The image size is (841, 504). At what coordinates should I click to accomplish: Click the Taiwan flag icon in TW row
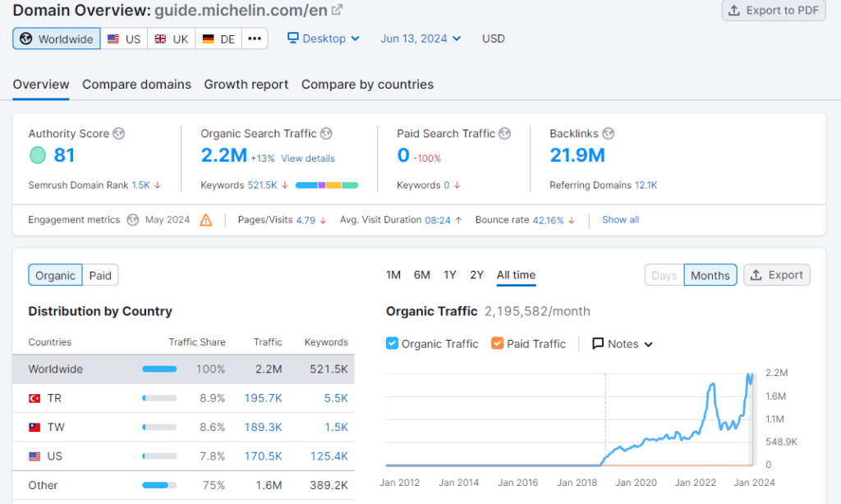(x=34, y=428)
